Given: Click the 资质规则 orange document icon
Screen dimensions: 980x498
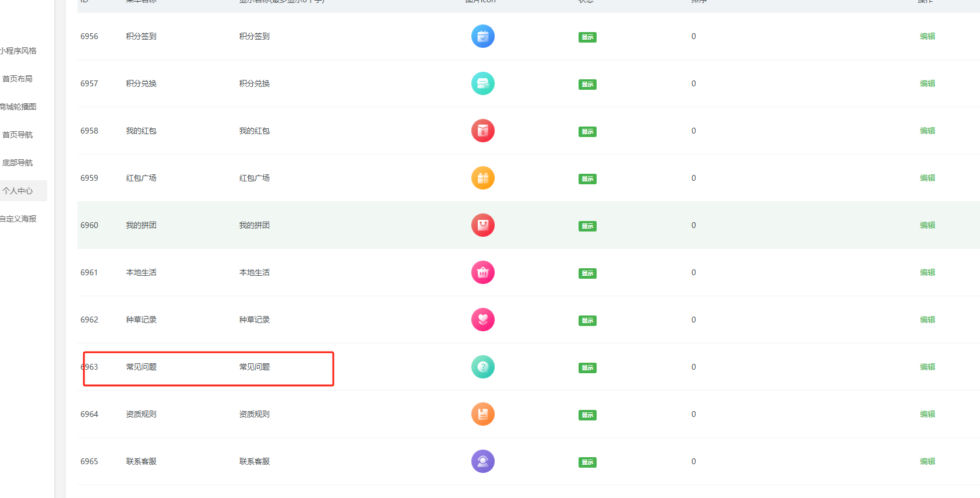Looking at the screenshot, I should (482, 414).
